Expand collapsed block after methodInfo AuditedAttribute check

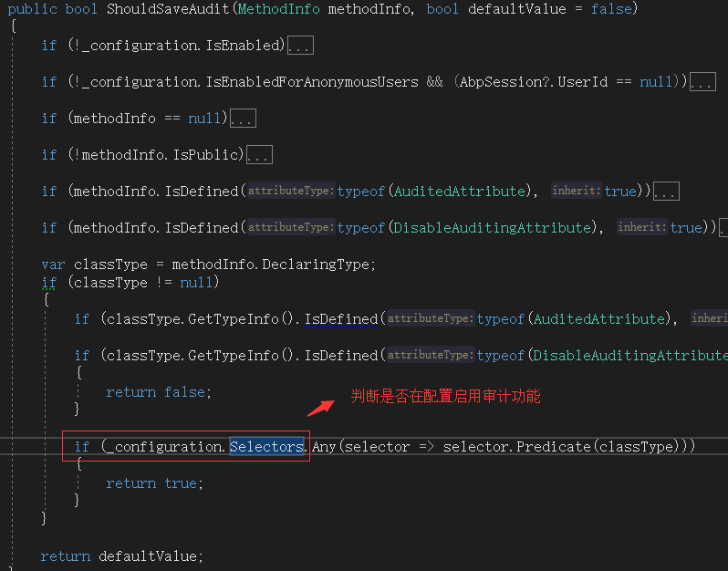(666, 192)
